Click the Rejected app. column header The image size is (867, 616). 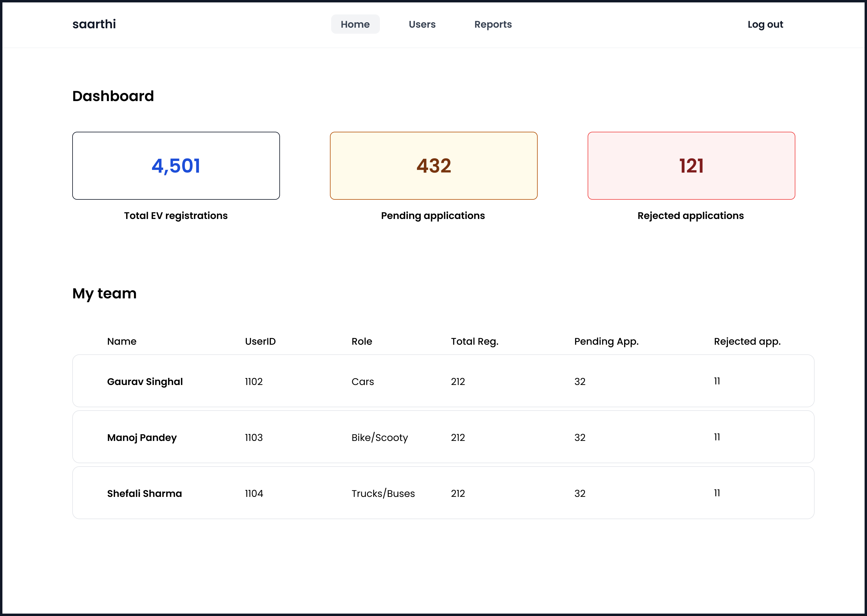point(747,341)
